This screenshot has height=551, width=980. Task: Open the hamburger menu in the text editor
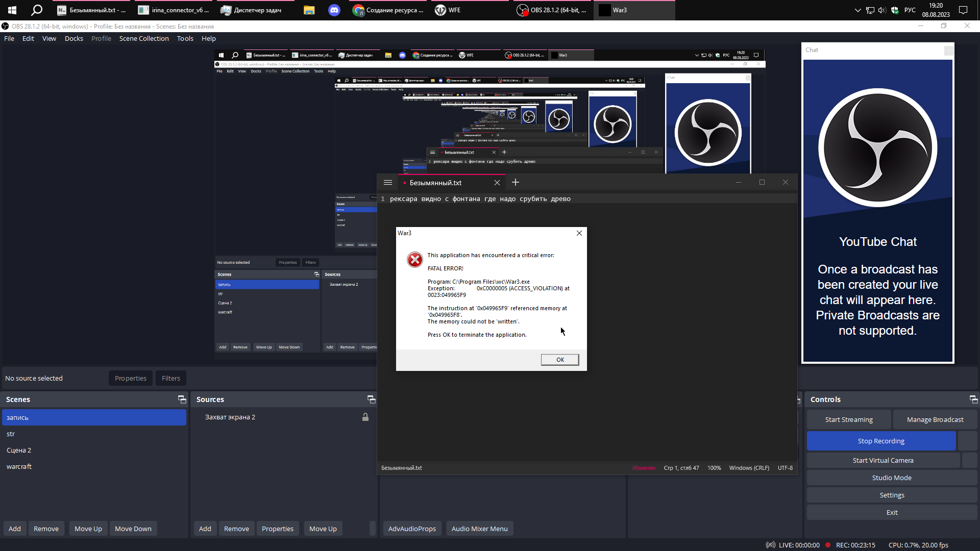click(388, 183)
